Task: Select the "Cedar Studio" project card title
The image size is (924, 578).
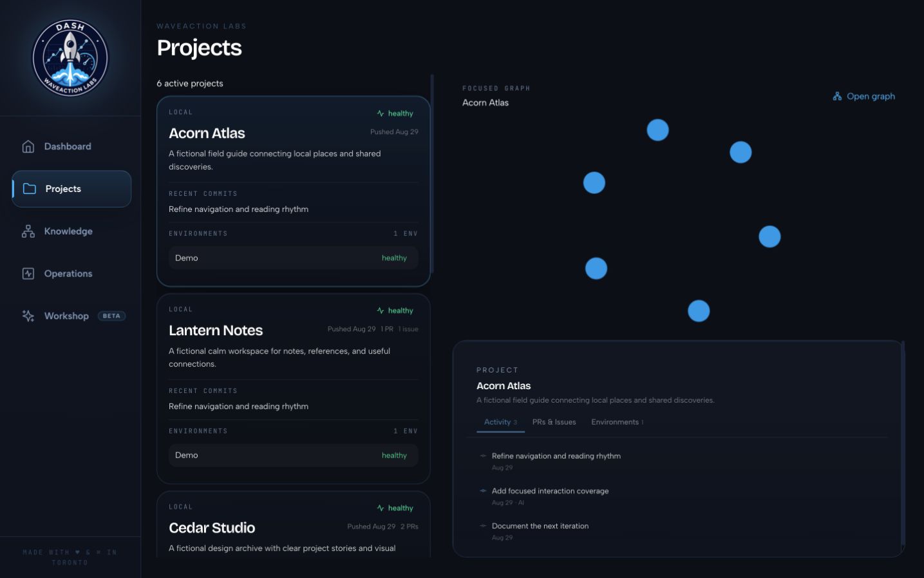Action: 212,528
